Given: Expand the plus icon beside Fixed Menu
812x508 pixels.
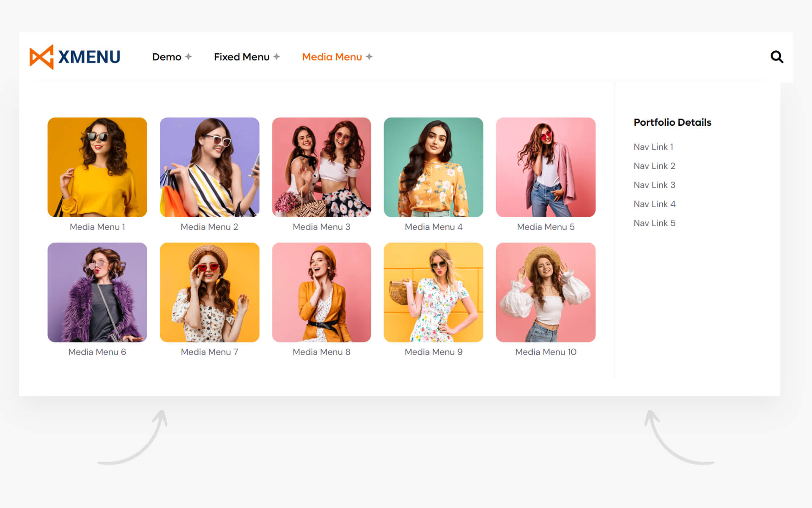Looking at the screenshot, I should click(277, 57).
